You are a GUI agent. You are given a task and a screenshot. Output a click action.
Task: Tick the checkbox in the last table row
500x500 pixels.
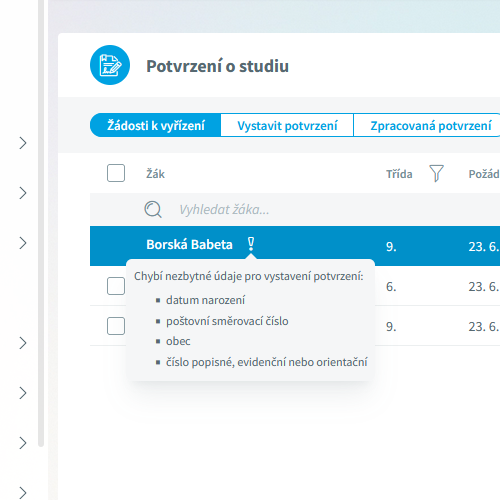[116, 326]
